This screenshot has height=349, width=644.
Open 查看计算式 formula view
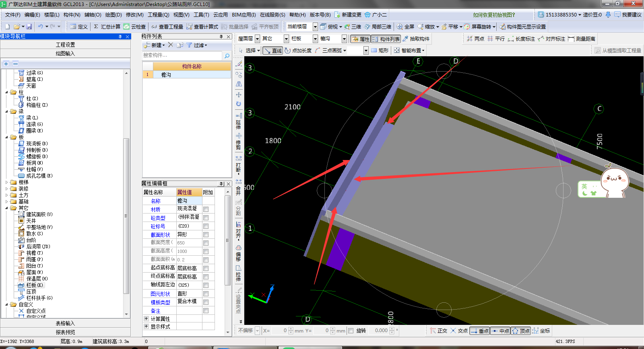pyautogui.click(x=202, y=27)
